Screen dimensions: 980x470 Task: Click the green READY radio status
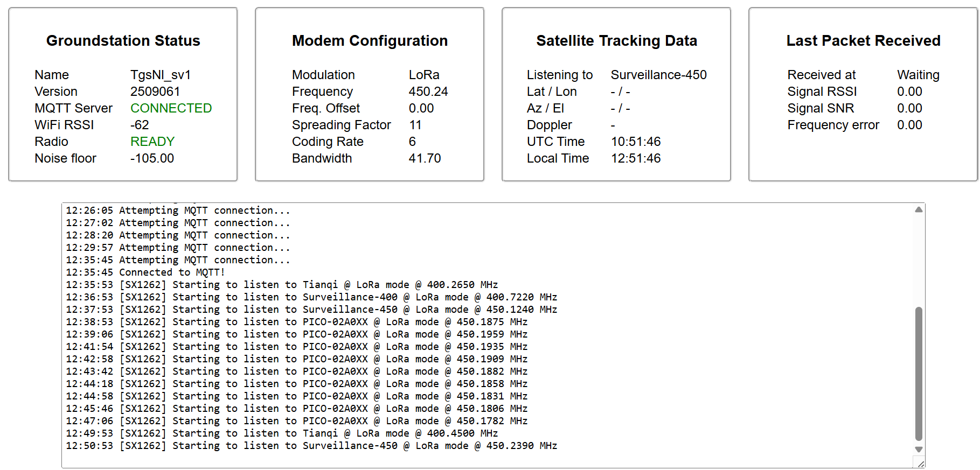pos(152,142)
